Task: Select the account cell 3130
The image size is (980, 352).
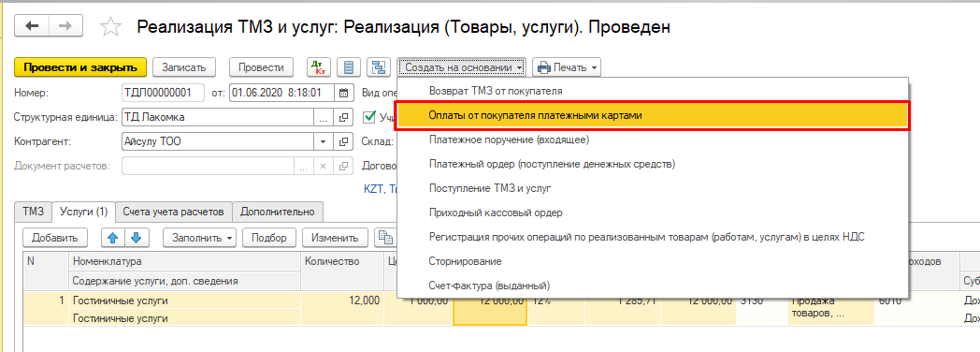Action: point(762,308)
